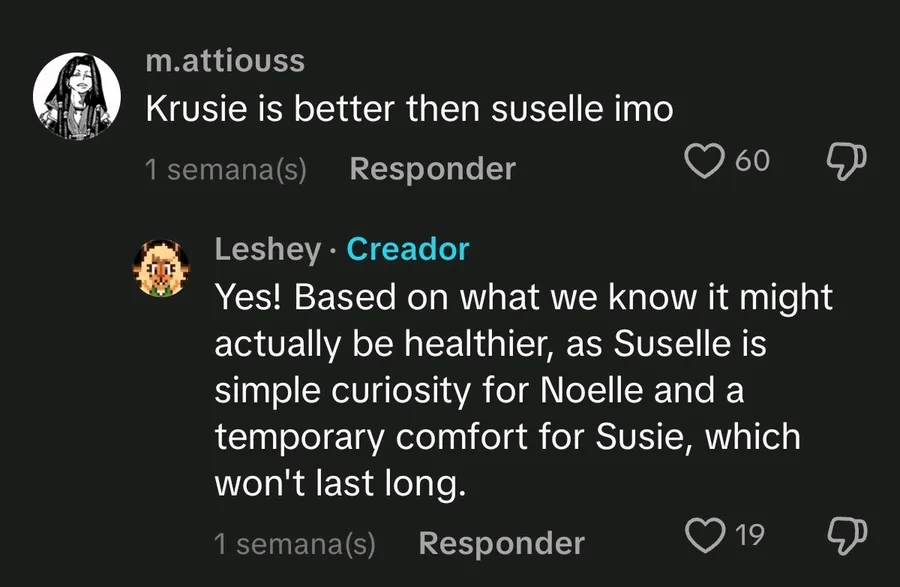Dislike the m.attiouss comment with thumbs-down icon
900x587 pixels.
[x=846, y=161]
